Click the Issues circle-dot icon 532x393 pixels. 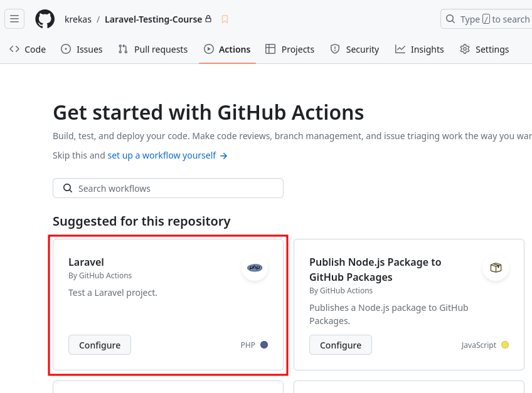[x=66, y=49]
